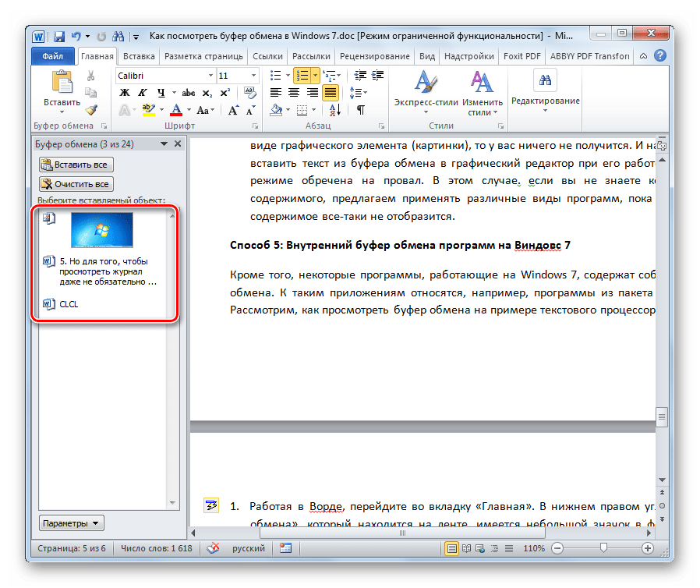Click the 110% zoom level
Image resolution: width=700 pixels, height=588 pixels.
534,547
